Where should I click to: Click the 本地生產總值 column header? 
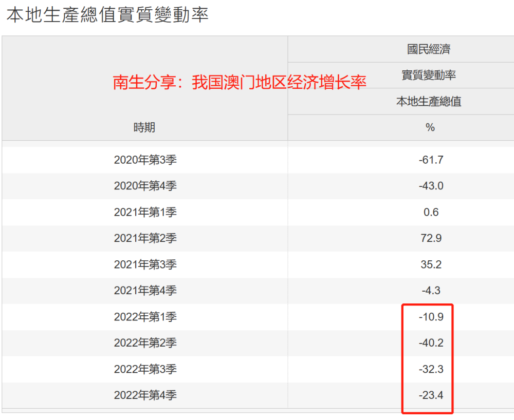pyautogui.click(x=429, y=101)
